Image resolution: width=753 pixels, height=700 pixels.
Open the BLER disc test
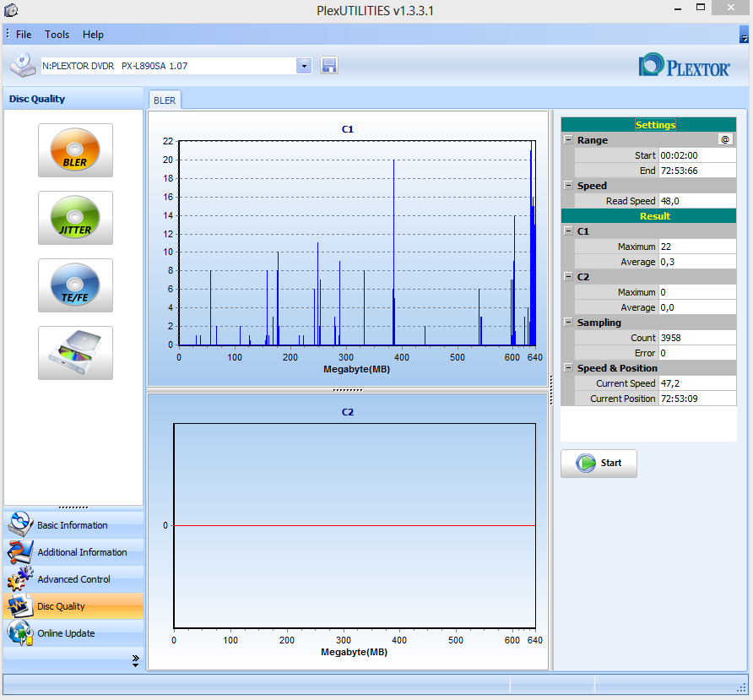coord(75,150)
